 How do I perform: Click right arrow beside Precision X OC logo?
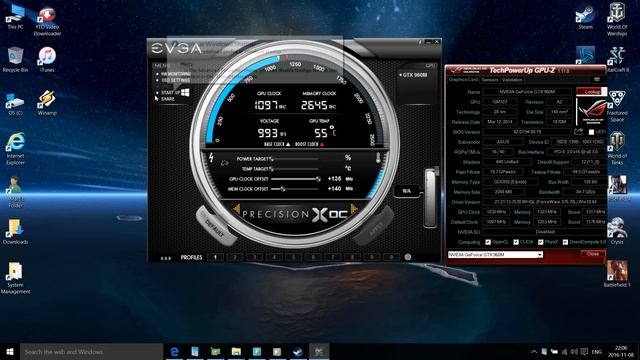(354, 209)
